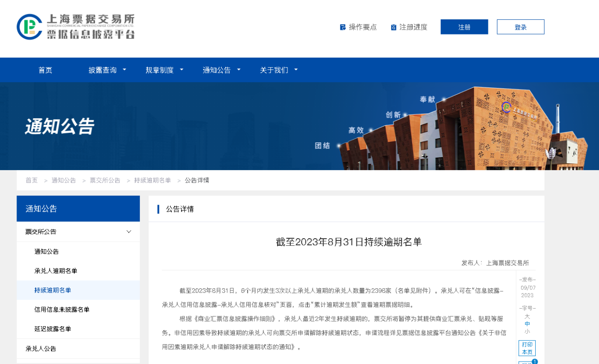Set font size to 小
599x364 pixels.
coord(527,331)
